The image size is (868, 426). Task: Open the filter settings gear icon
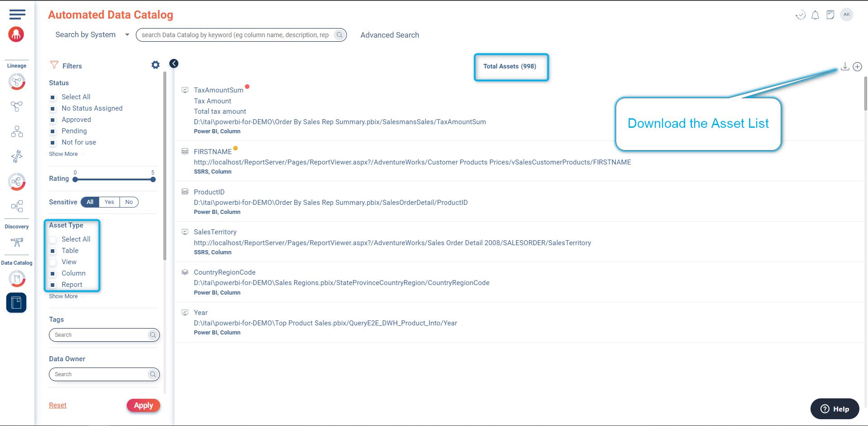(x=155, y=65)
